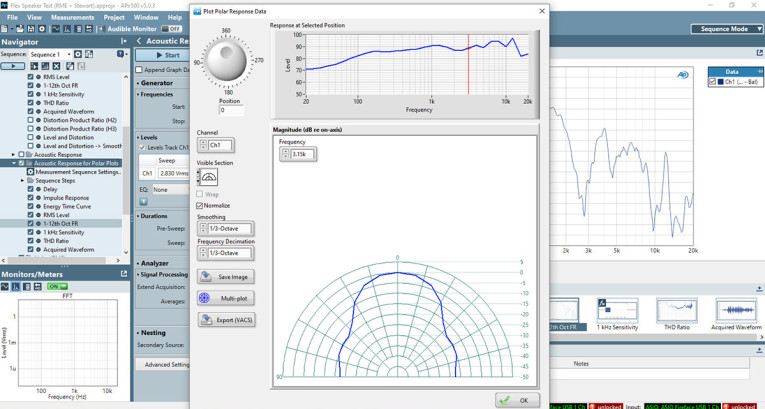Image resolution: width=765 pixels, height=409 pixels.
Task: Click the Audio Precision logo on graph
Action: 682,74
